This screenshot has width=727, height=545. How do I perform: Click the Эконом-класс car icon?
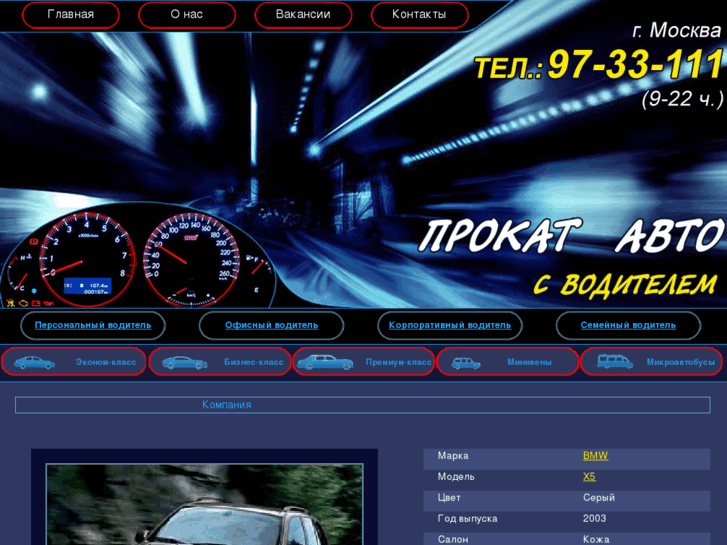click(34, 362)
